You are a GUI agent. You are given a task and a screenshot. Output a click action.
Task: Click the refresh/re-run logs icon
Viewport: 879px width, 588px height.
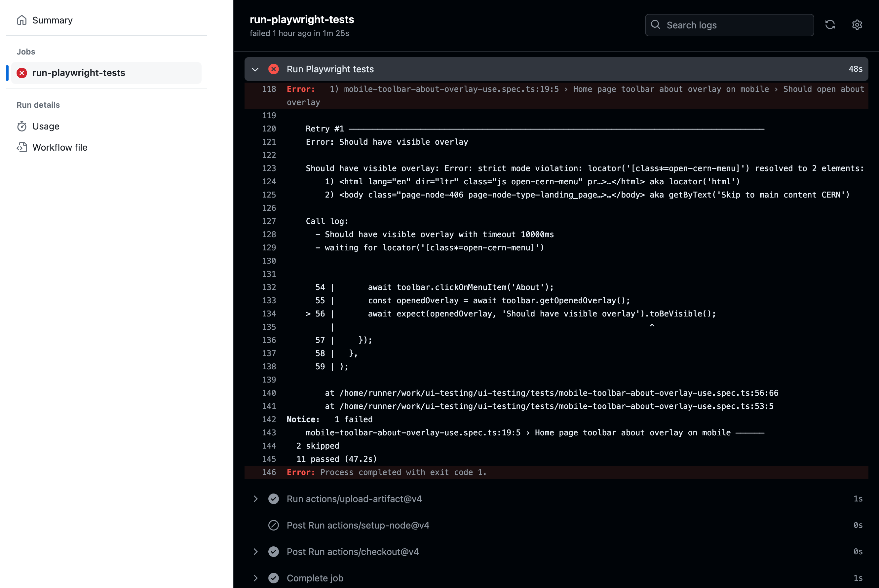coord(830,25)
